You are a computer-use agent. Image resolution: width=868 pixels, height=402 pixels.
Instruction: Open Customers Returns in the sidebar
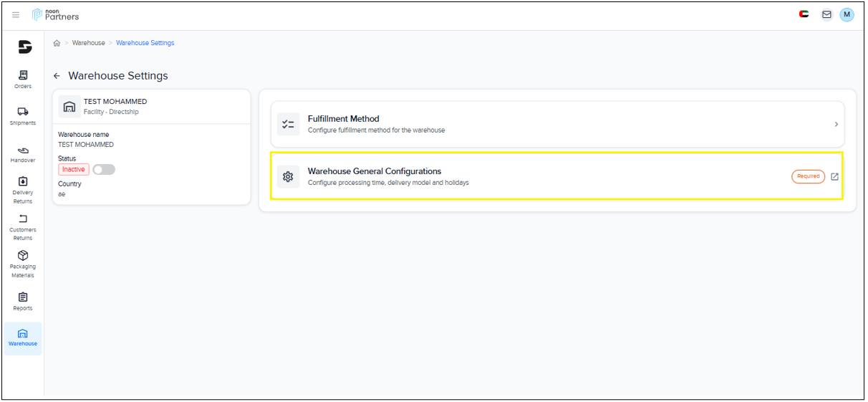tap(23, 227)
